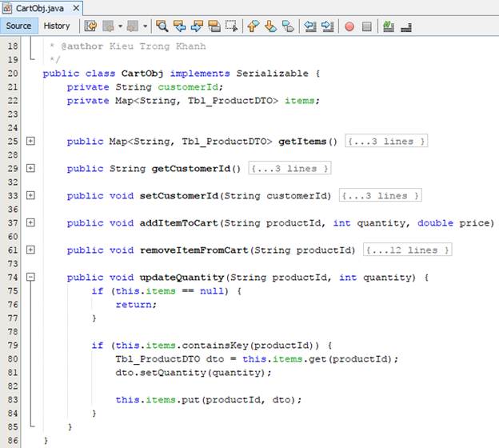This screenshot has height=448, width=499.
Task: Shift the line right icon
Action: pos(327,26)
